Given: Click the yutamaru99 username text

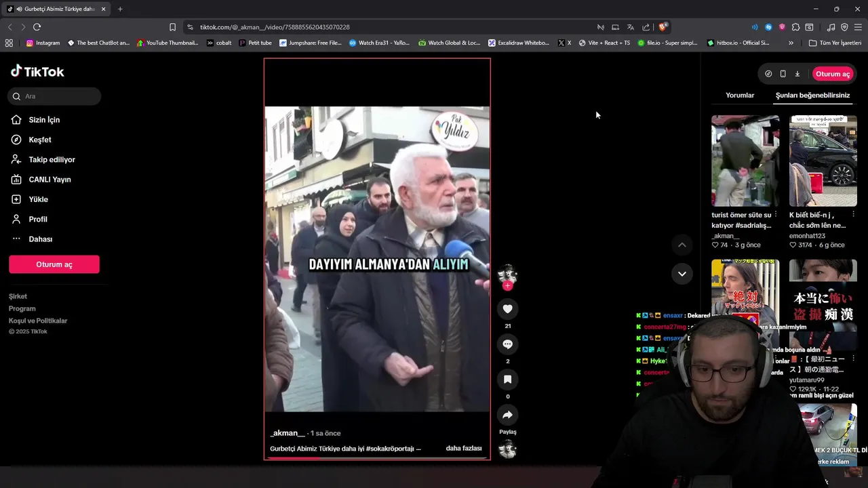Looking at the screenshot, I should (806, 380).
